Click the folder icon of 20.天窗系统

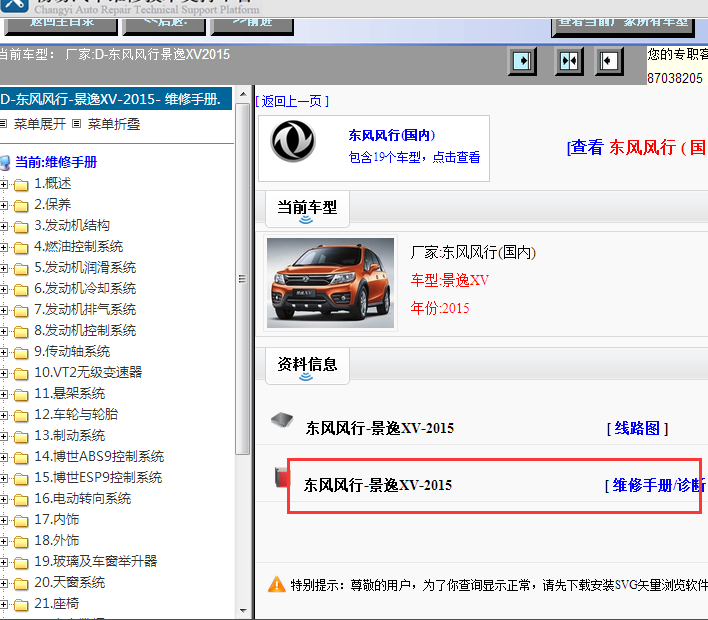(x=21, y=584)
